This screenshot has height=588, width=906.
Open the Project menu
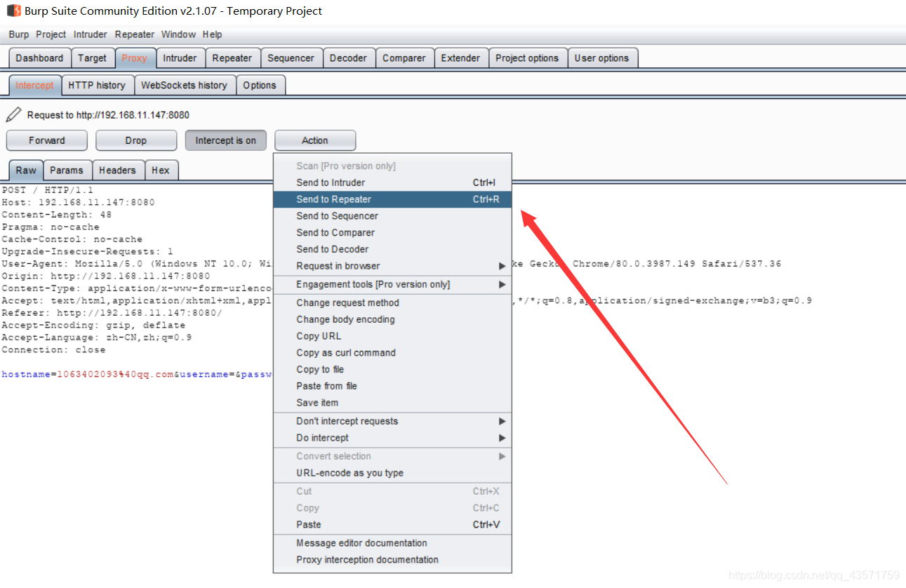pyautogui.click(x=51, y=34)
